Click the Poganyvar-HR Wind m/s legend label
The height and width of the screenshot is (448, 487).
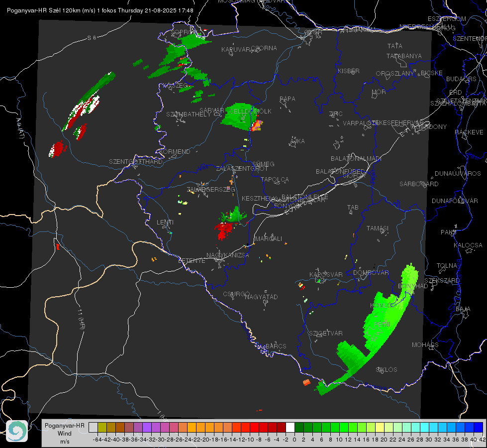click(65, 434)
